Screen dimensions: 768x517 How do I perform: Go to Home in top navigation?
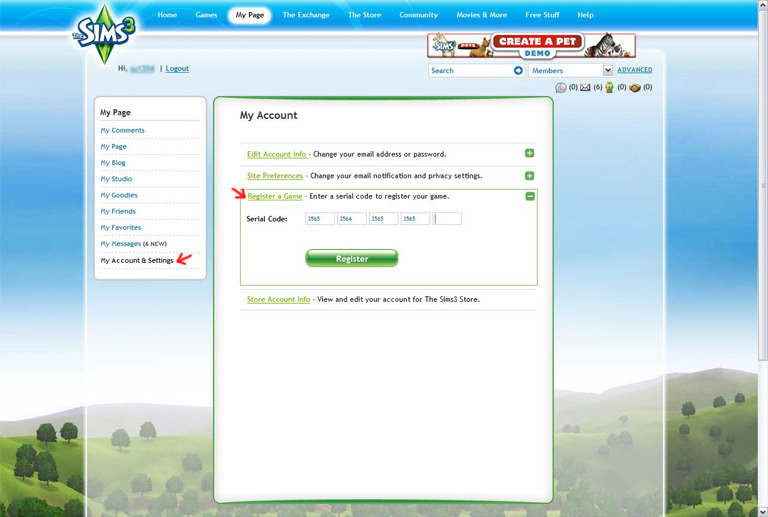pos(167,15)
